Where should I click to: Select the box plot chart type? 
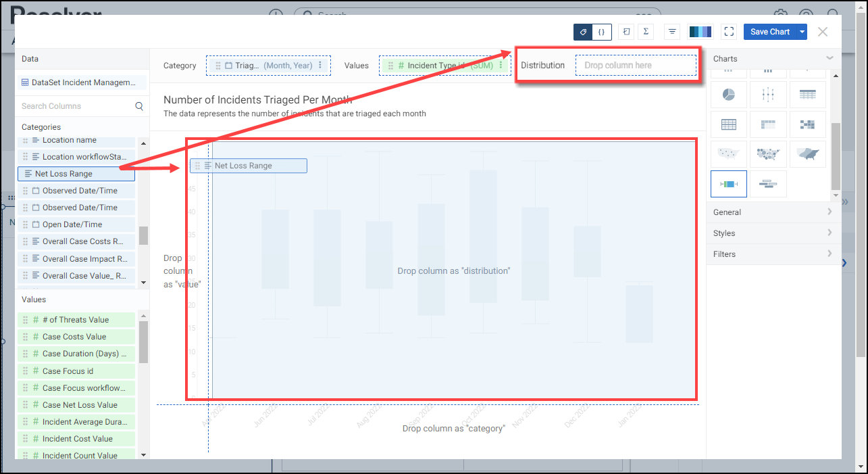point(729,184)
